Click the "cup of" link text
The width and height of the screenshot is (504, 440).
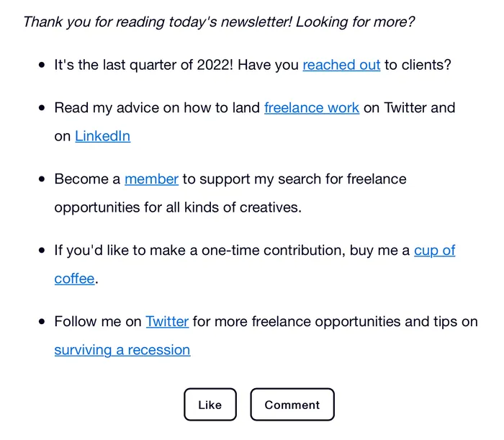point(434,250)
